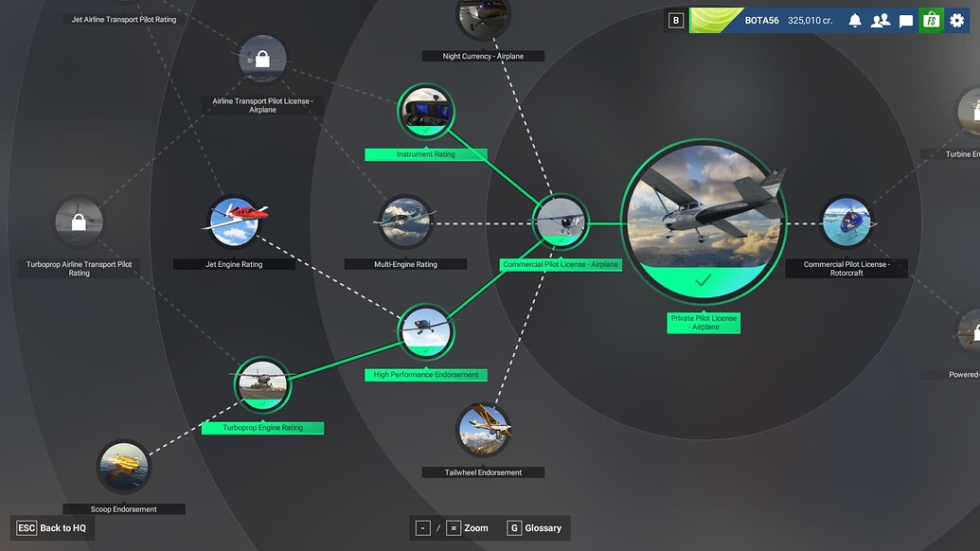The width and height of the screenshot is (980, 551).
Task: Click ESC Back to HQ button
Action: click(x=51, y=528)
